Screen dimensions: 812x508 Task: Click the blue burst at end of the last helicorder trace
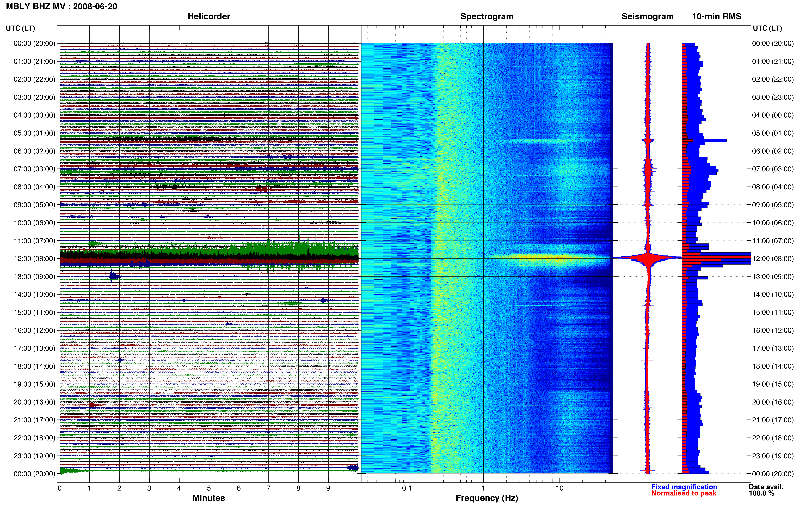click(353, 467)
